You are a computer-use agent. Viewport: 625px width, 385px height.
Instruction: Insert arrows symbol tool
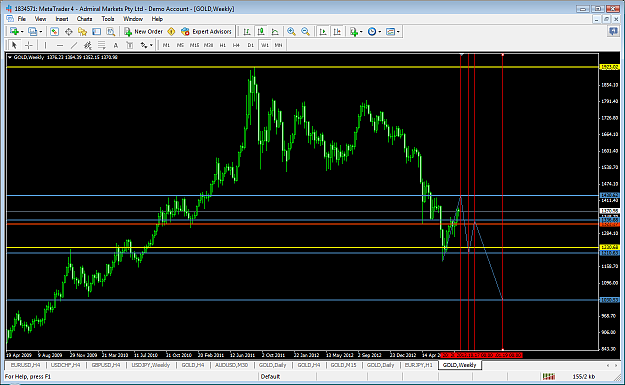143,45
